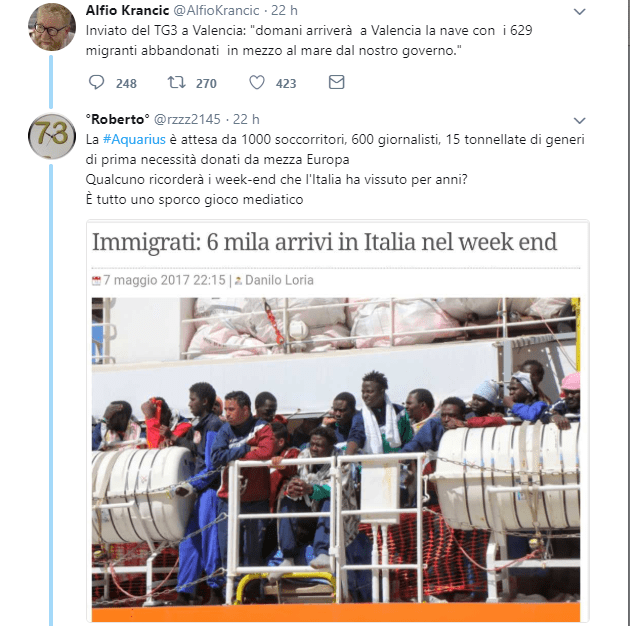Click the Alfio Krancic display name

point(127,10)
